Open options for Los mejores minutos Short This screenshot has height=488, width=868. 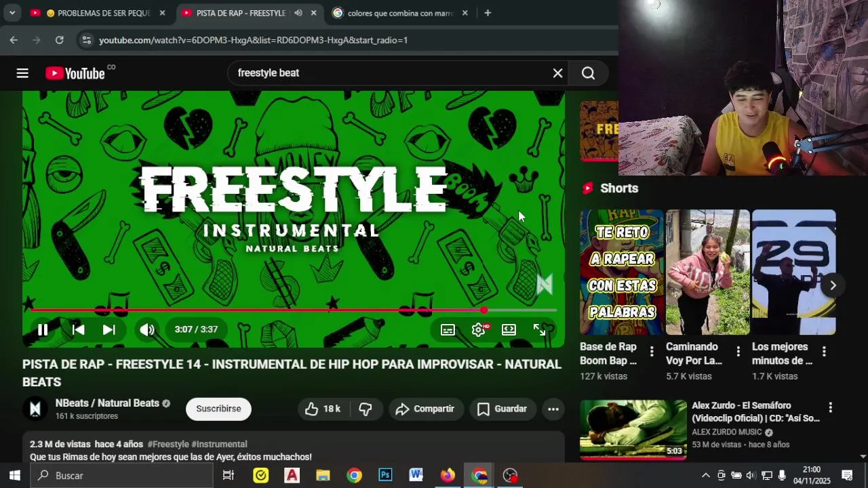(x=824, y=351)
